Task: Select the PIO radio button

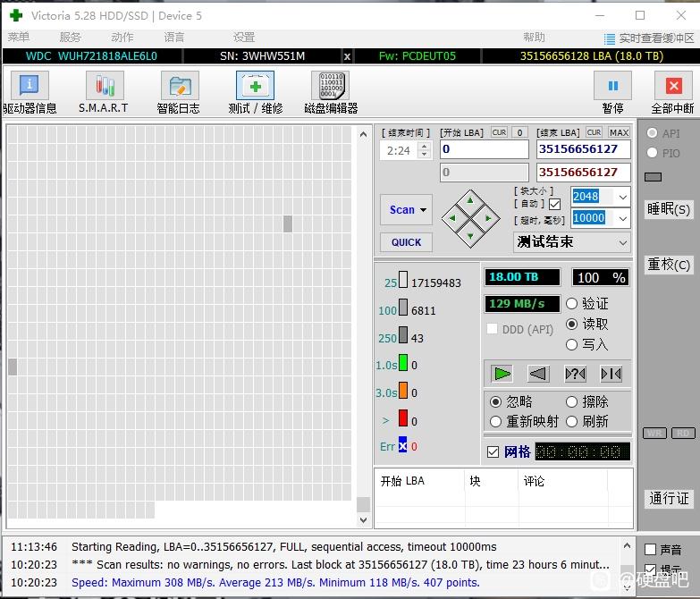Action: coord(653,153)
